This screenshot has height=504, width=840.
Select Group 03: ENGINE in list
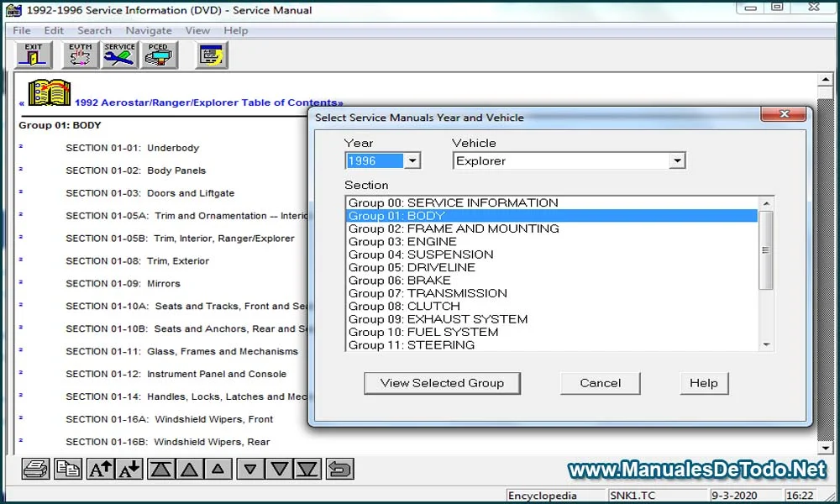click(x=552, y=242)
